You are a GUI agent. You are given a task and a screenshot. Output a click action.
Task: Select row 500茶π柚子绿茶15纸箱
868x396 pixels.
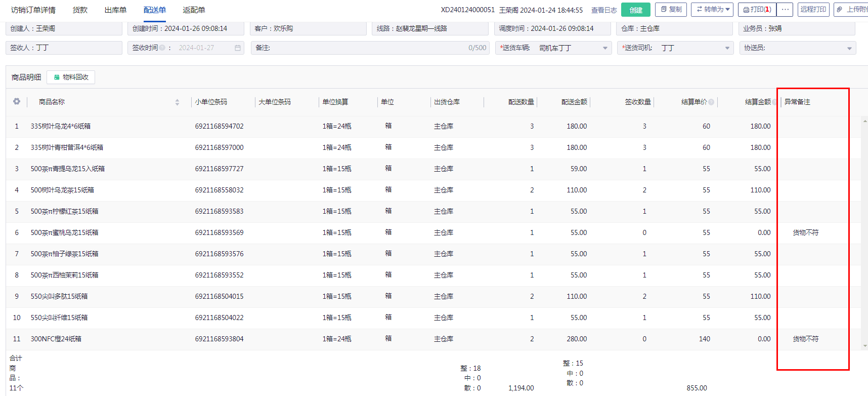click(433, 254)
